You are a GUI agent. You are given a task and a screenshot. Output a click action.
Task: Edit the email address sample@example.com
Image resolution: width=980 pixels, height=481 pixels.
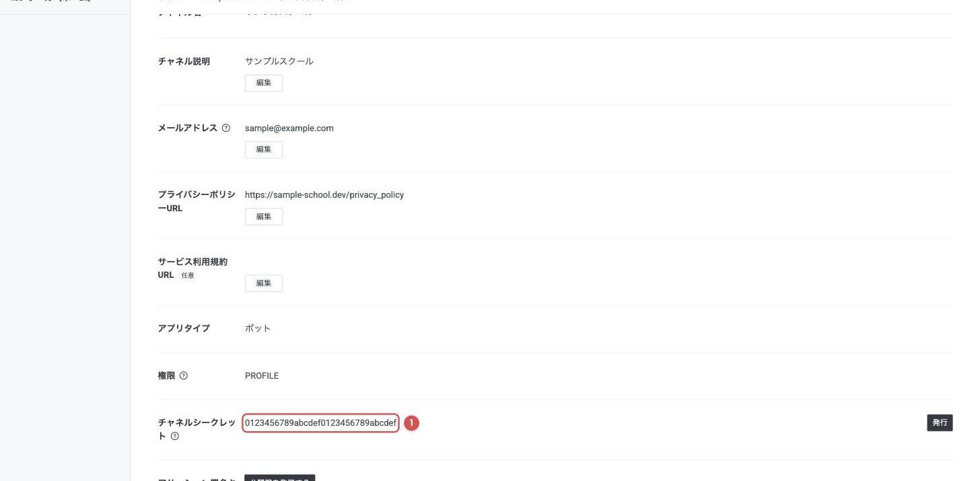point(263,149)
